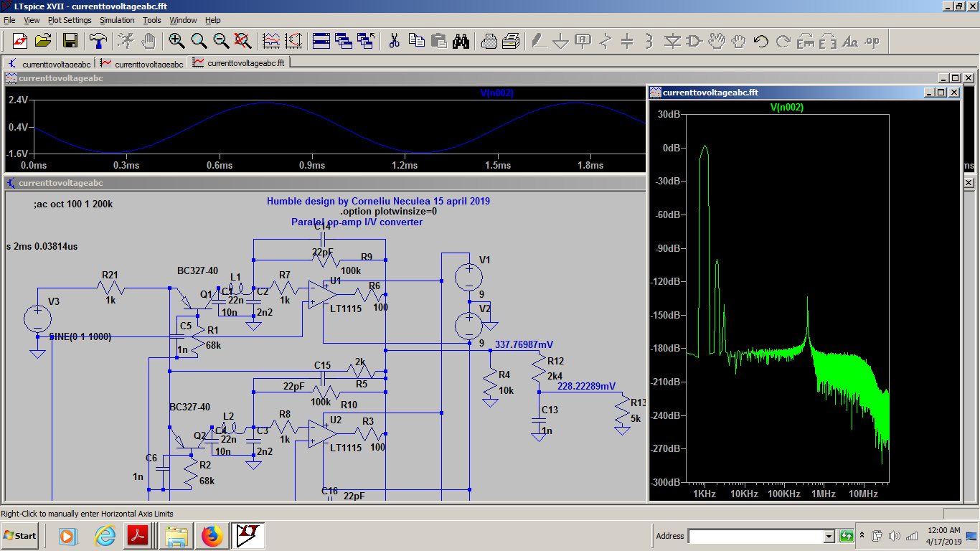
Task: Close all windows using the toolbar icon
Action: [x=366, y=41]
